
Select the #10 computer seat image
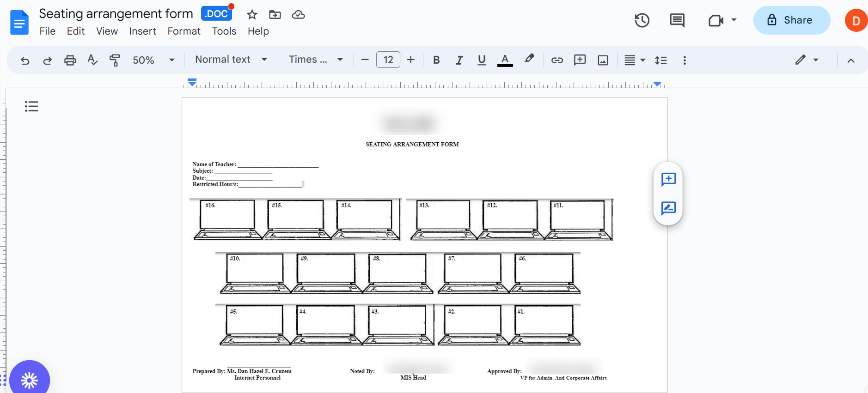tap(256, 272)
